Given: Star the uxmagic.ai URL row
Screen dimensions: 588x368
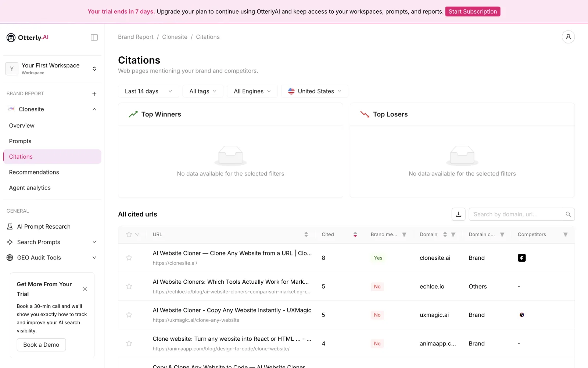Looking at the screenshot, I should [129, 315].
